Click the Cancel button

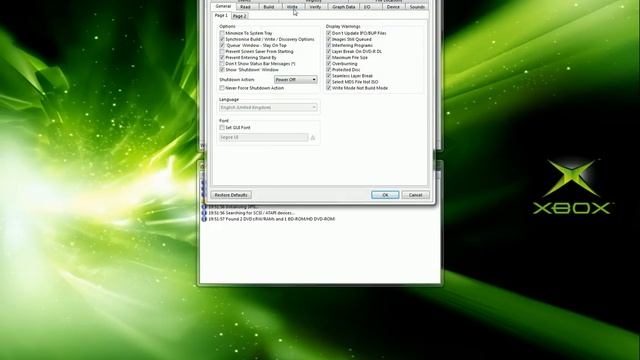416,195
